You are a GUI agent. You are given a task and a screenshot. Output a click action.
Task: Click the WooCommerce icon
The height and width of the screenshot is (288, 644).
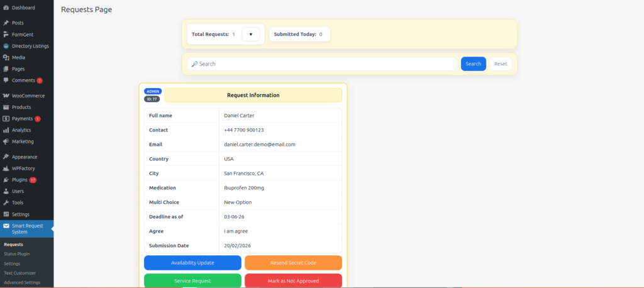[x=6, y=96]
